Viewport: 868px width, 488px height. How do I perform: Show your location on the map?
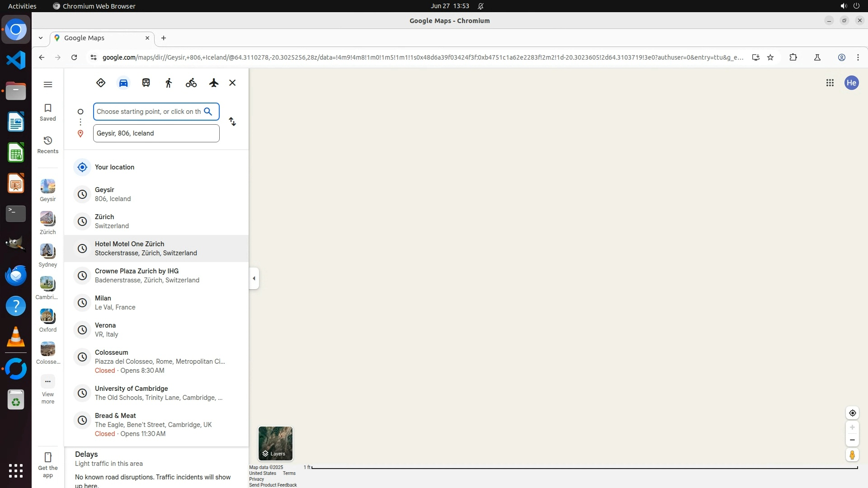(852, 413)
